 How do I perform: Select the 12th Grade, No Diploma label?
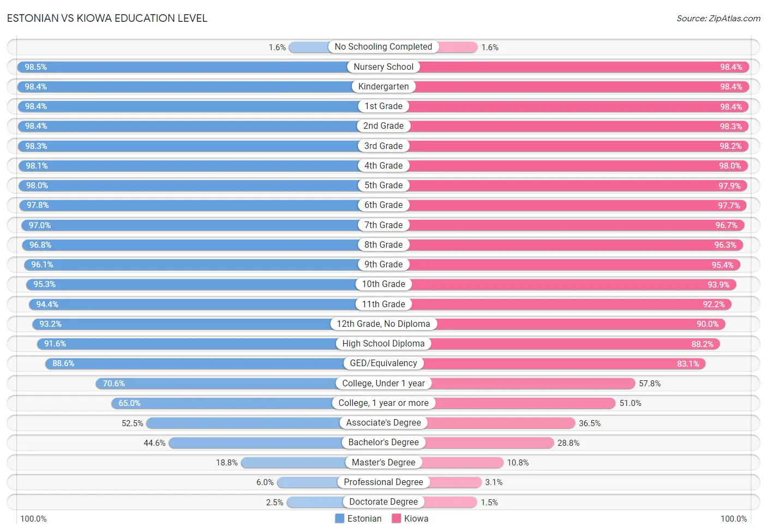pyautogui.click(x=383, y=324)
